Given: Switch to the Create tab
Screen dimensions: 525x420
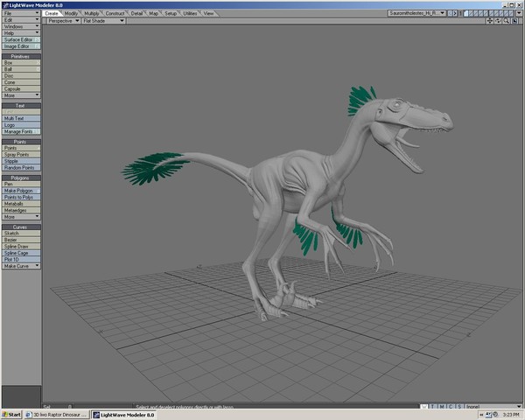Looking at the screenshot, I should 52,13.
